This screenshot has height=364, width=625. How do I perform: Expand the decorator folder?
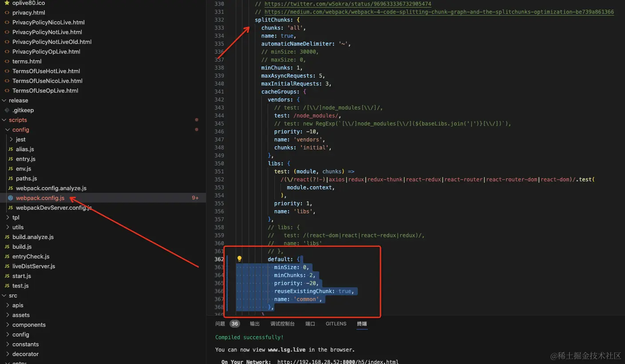pos(8,354)
